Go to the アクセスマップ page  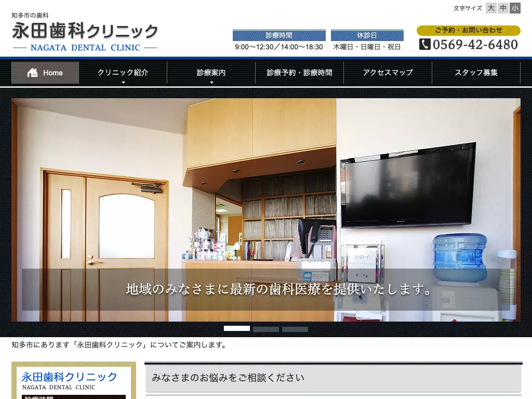pyautogui.click(x=388, y=73)
